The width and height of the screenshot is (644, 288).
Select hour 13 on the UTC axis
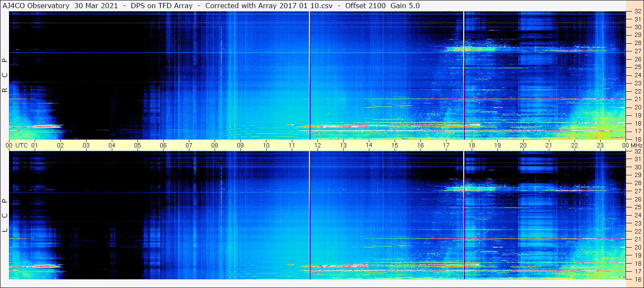click(343, 145)
